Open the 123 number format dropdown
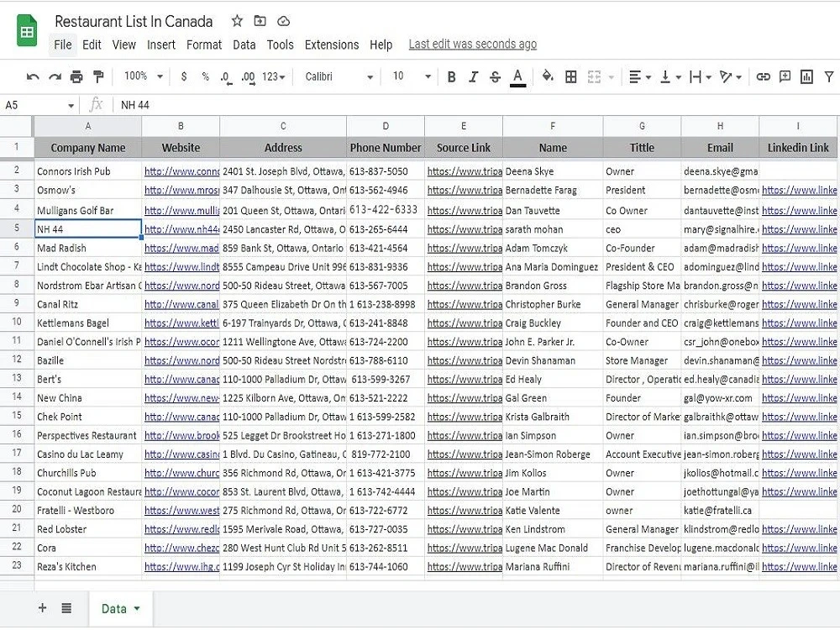840x630 pixels. [273, 77]
